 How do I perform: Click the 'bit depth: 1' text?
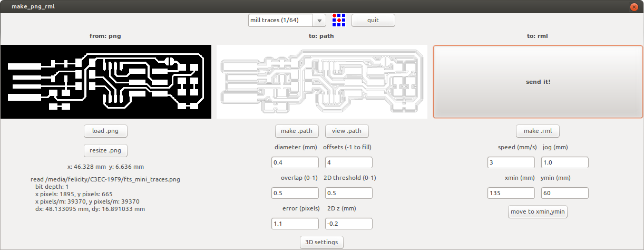pos(53,187)
